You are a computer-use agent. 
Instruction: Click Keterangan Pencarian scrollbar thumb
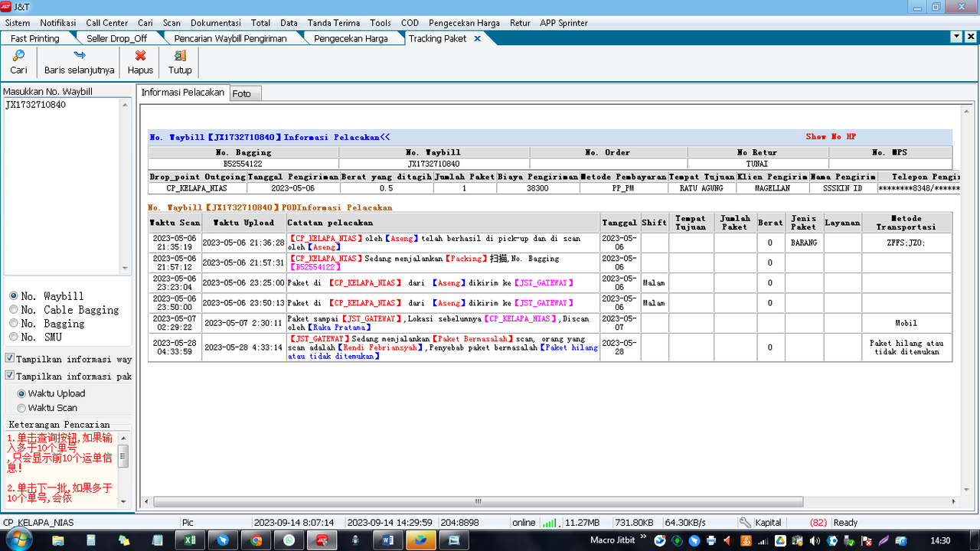(x=123, y=456)
